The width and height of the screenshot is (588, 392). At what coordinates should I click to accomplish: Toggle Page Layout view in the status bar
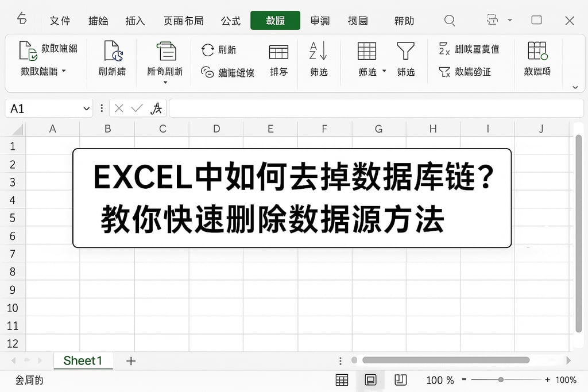371,380
